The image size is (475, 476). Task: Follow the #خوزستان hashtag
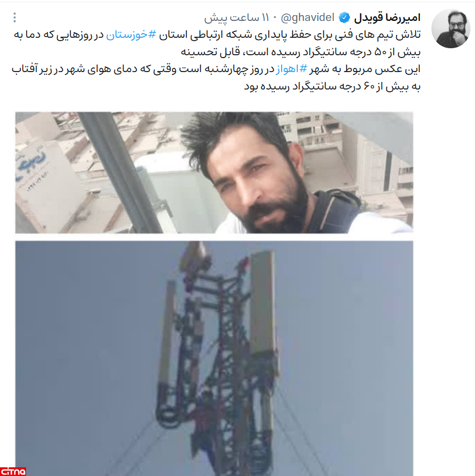coord(131,35)
